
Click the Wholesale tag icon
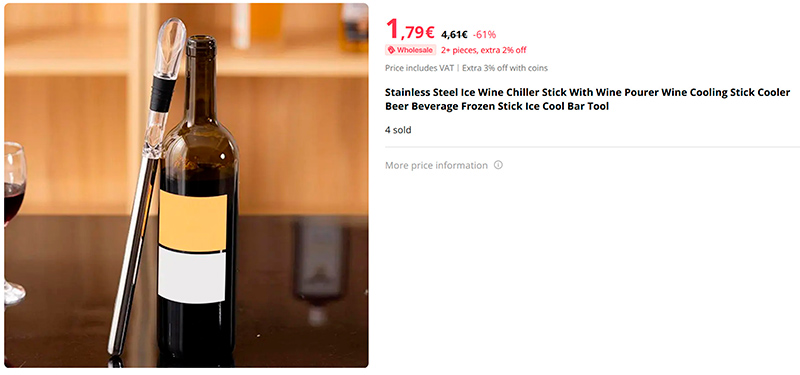[x=391, y=50]
